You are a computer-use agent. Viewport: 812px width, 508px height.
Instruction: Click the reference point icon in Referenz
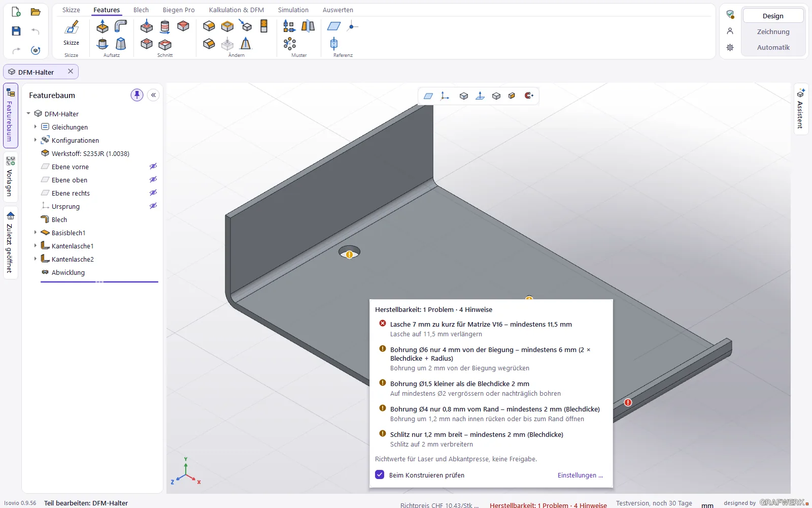353,26
